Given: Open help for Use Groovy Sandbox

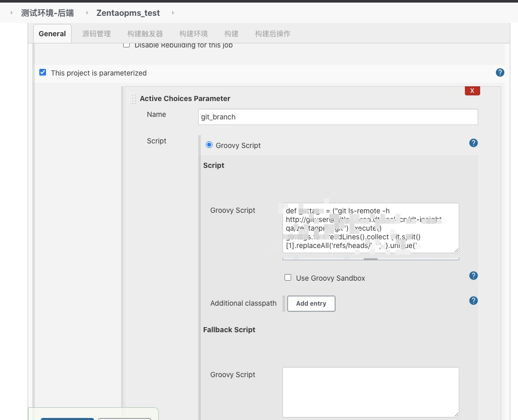Looking at the screenshot, I should click(474, 276).
